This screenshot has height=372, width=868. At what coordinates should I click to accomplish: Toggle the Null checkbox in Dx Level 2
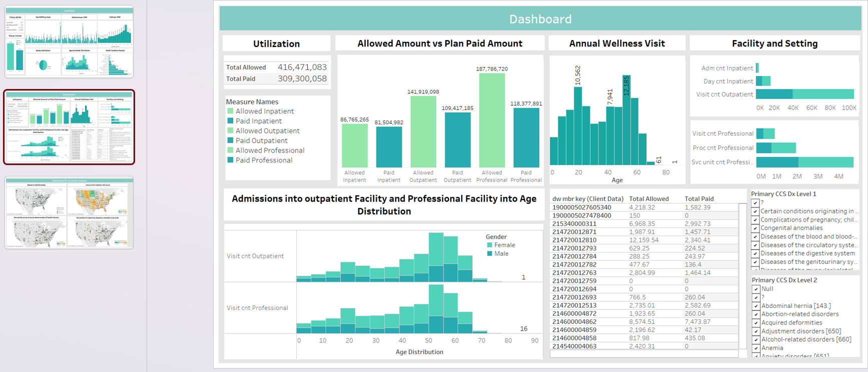[756, 289]
